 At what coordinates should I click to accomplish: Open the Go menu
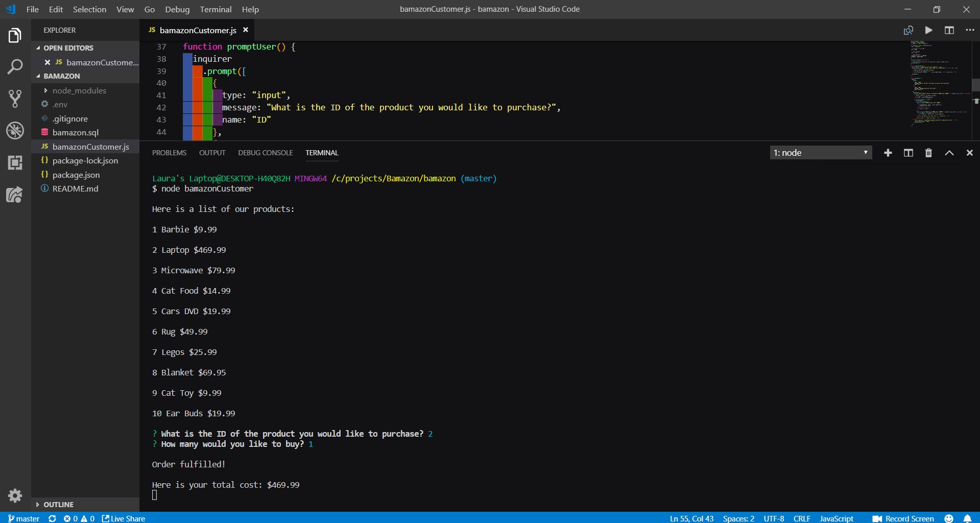149,9
